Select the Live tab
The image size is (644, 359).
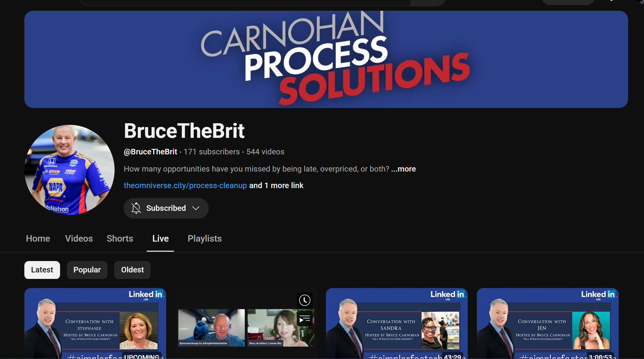(x=160, y=239)
